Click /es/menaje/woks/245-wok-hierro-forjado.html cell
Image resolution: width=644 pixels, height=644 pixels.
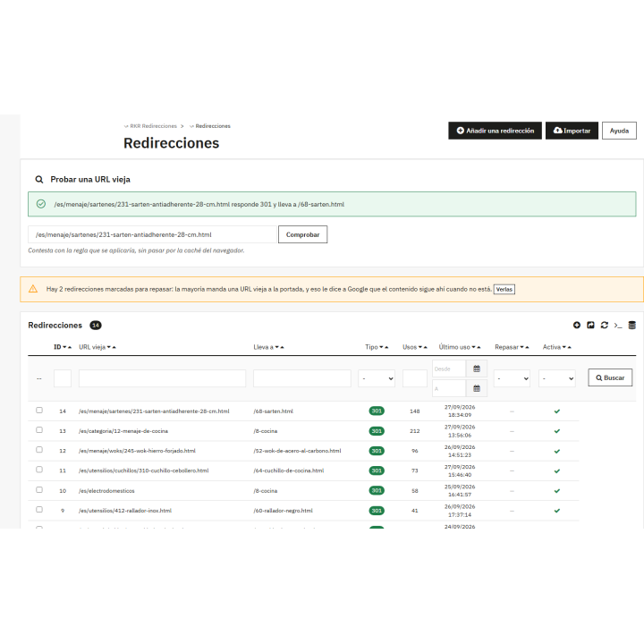click(137, 451)
